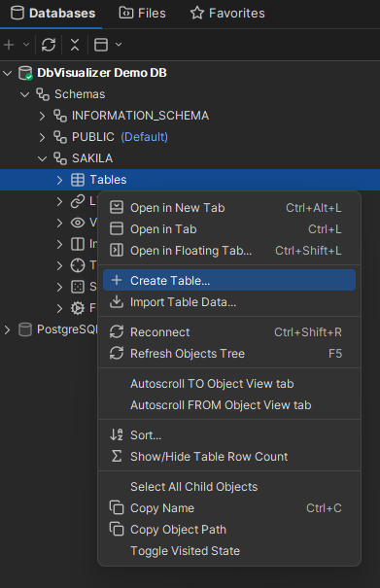
Task: Click the Schemas node icon
Action: click(43, 94)
